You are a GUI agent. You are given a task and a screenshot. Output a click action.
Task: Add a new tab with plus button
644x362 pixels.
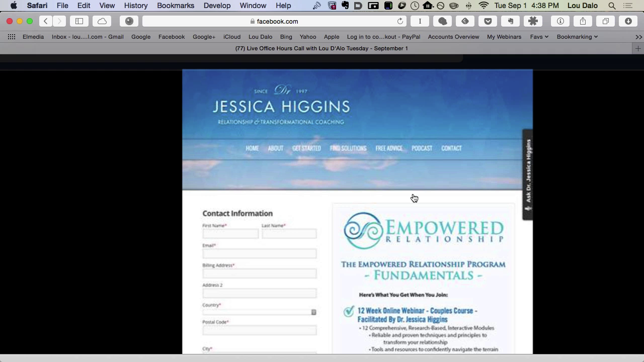638,48
